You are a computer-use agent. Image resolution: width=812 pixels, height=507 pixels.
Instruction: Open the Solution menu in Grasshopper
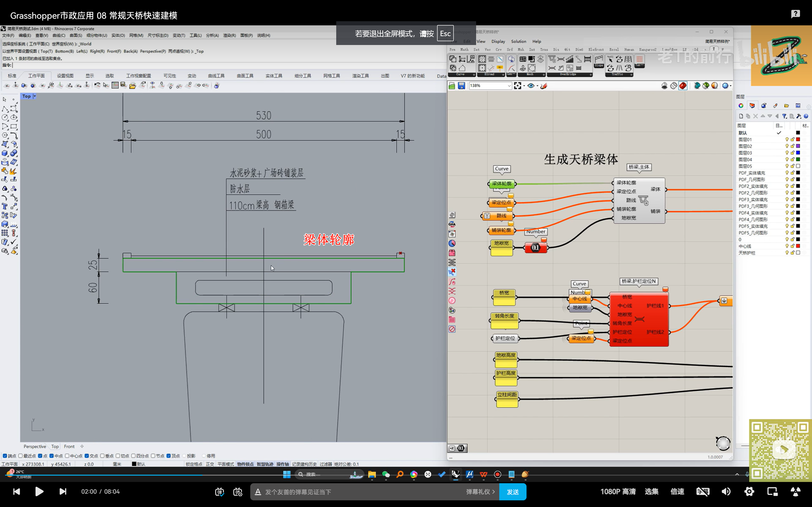(518, 41)
